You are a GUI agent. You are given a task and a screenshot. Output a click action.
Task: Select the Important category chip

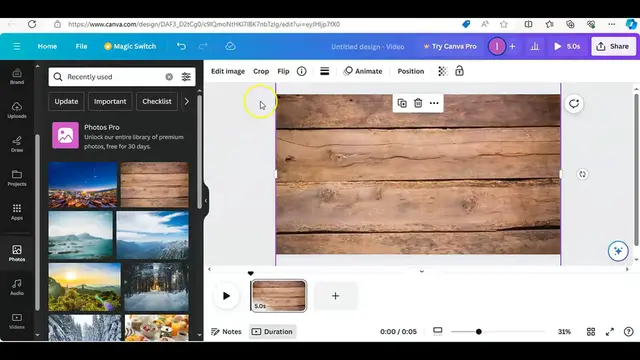[110, 101]
